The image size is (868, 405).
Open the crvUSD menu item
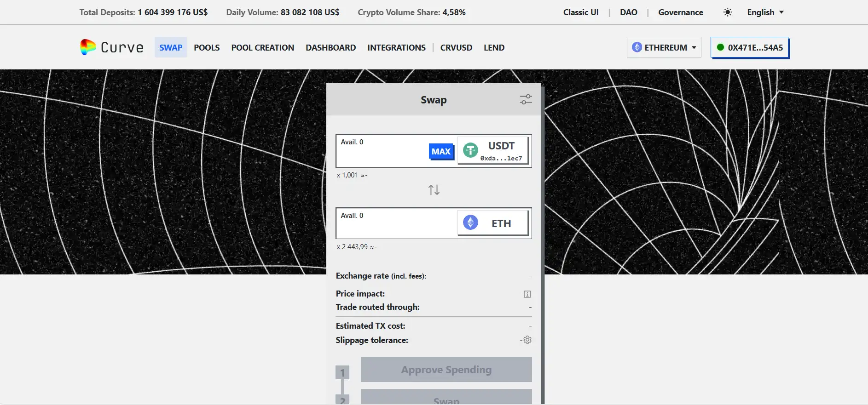[456, 48]
